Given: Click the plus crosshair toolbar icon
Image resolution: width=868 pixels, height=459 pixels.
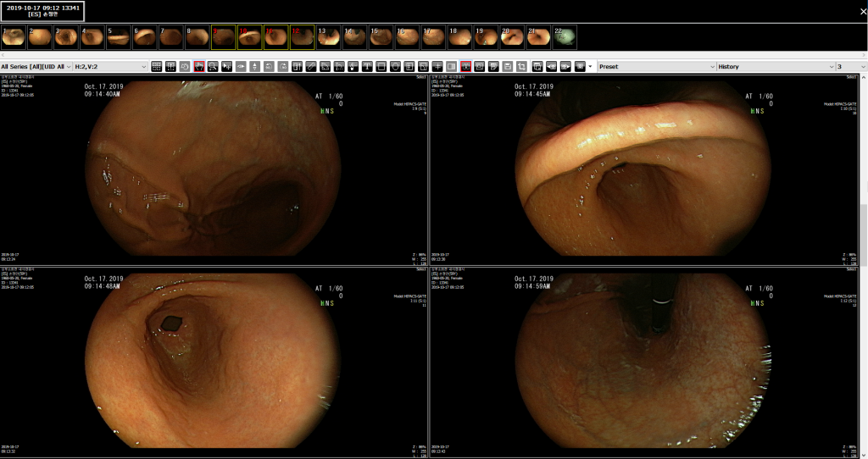Looking at the screenshot, I should click(x=437, y=66).
